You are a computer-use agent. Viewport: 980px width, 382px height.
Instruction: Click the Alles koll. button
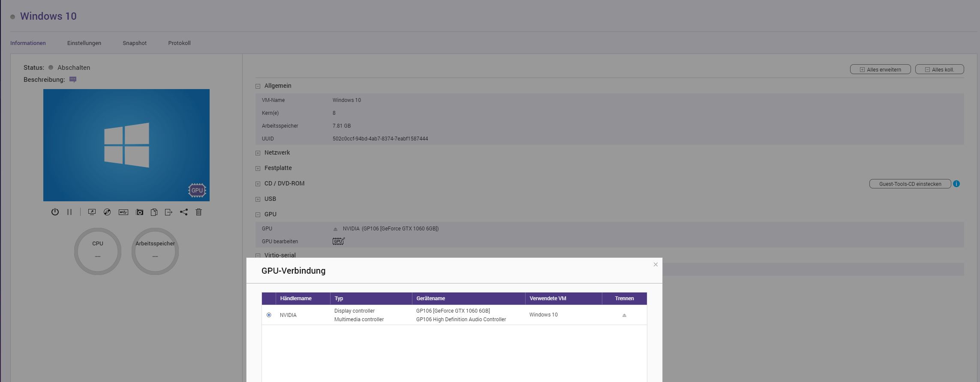pyautogui.click(x=939, y=69)
